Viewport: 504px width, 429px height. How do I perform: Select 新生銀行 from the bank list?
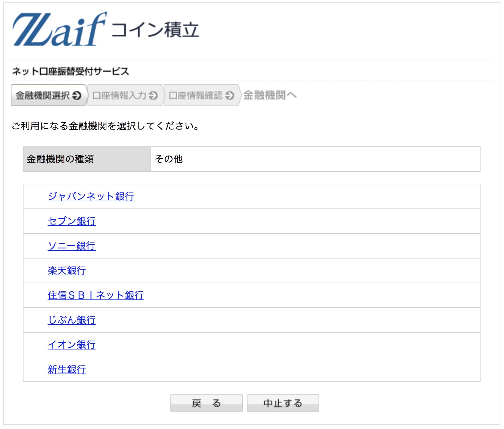67,369
